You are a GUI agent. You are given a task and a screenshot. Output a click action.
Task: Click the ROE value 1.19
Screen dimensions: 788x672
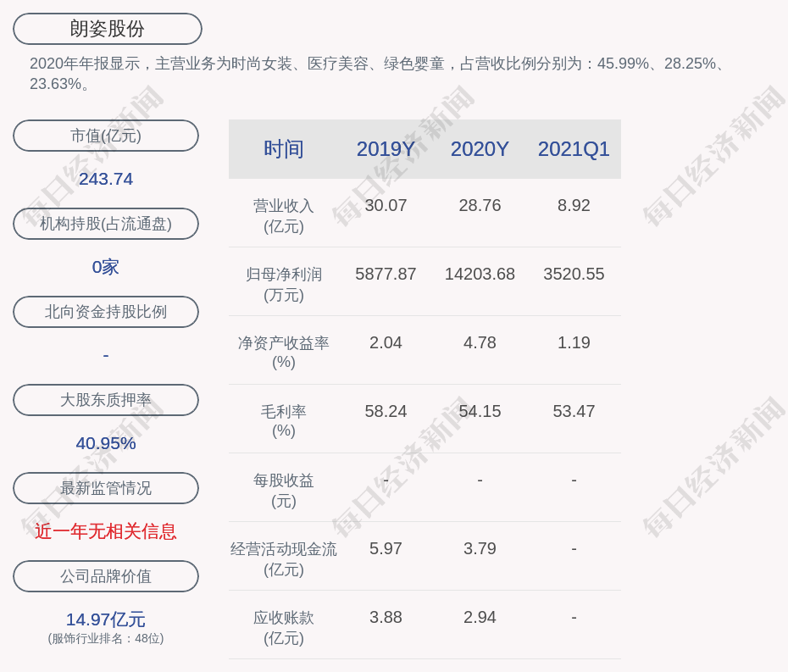pyautogui.click(x=574, y=343)
